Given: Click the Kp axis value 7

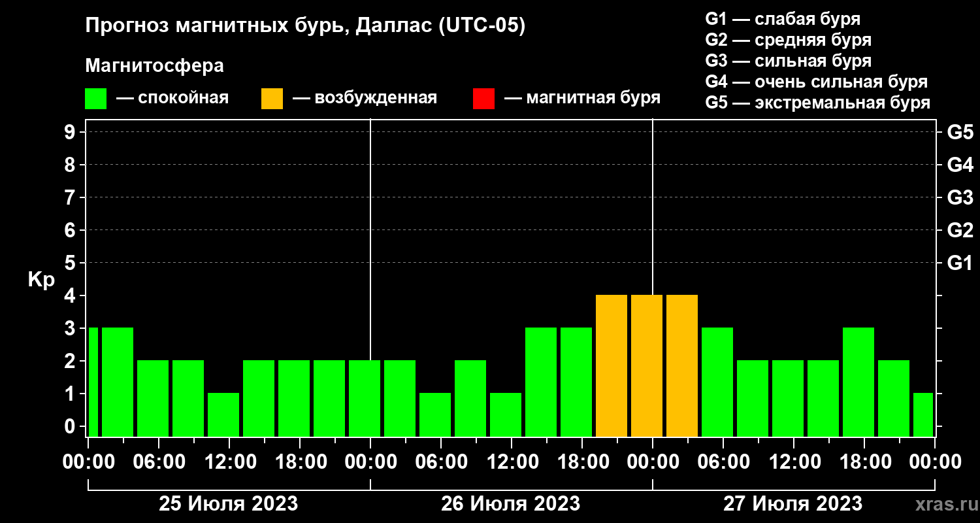Looking at the screenshot, I should coord(71,197).
